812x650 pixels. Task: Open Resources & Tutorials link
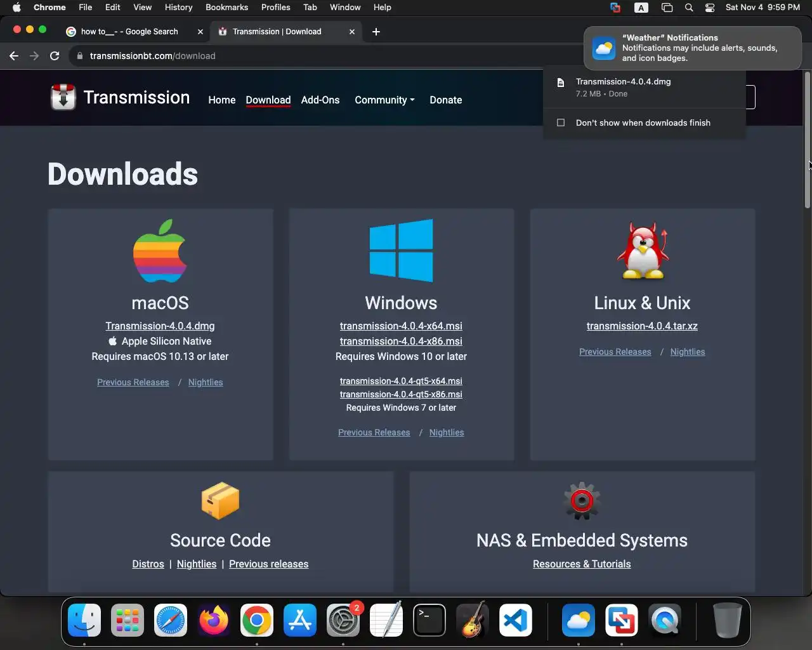pyautogui.click(x=582, y=564)
